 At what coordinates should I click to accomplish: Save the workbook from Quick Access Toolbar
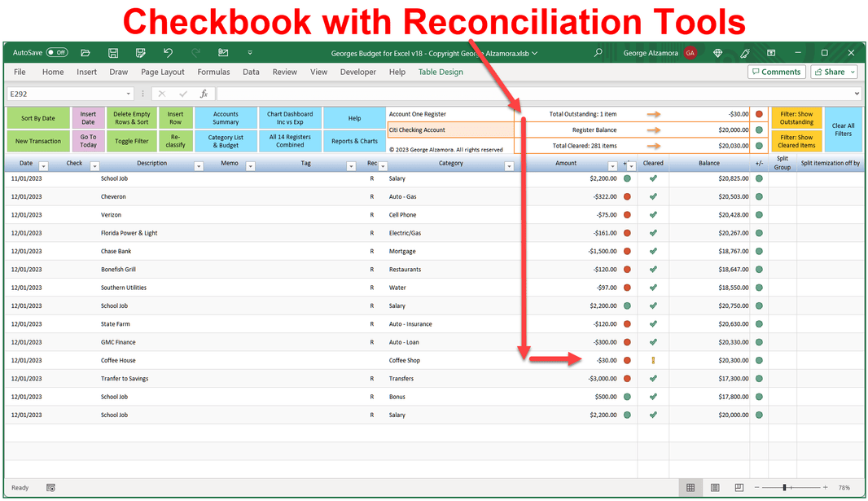tap(113, 52)
